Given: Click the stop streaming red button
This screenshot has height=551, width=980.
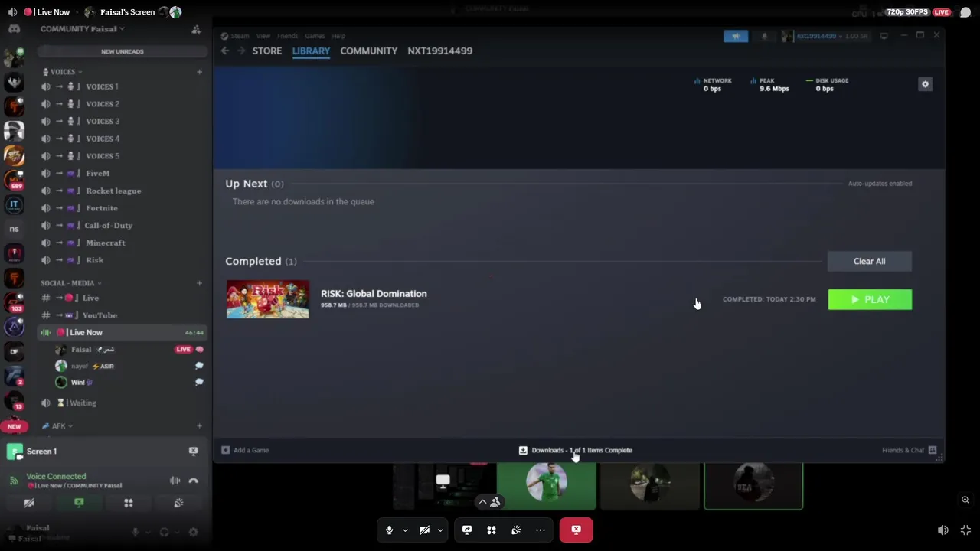Looking at the screenshot, I should [x=576, y=530].
